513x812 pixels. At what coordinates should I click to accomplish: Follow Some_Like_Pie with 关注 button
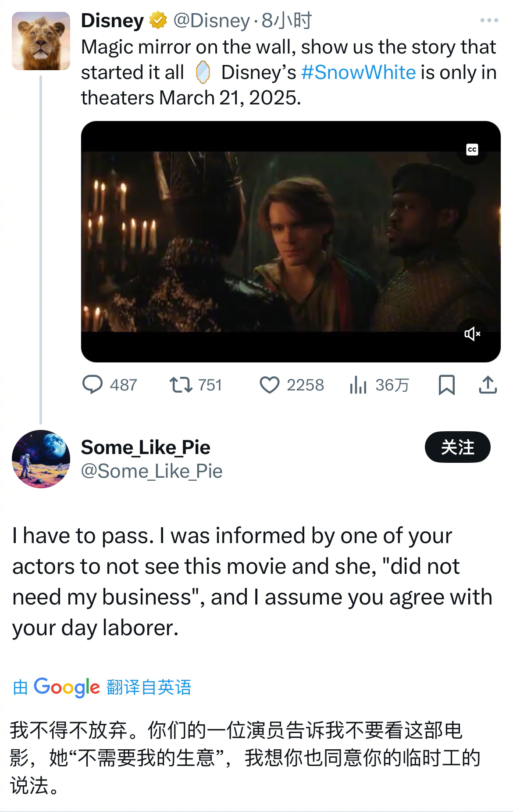tap(457, 447)
